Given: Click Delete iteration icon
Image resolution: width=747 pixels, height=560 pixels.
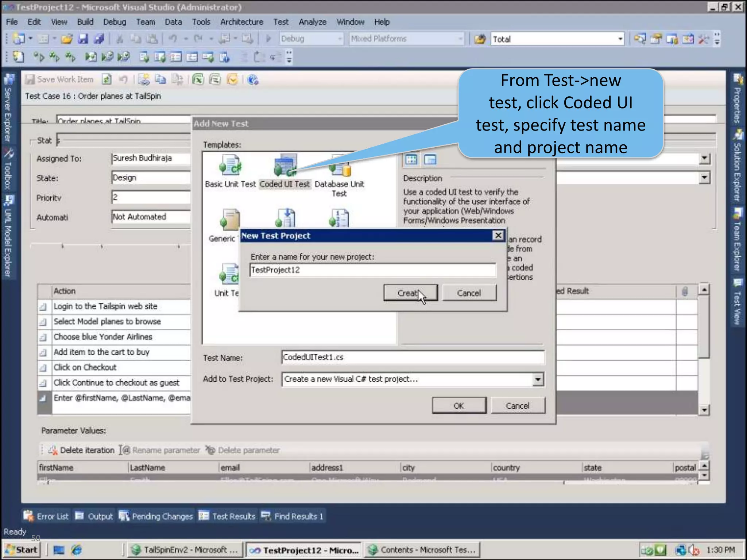Looking at the screenshot, I should [x=53, y=450].
